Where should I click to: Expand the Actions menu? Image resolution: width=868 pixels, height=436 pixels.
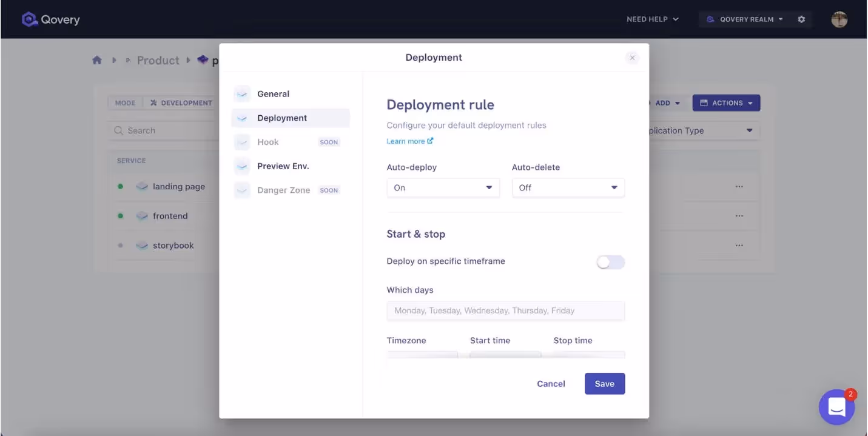726,102
